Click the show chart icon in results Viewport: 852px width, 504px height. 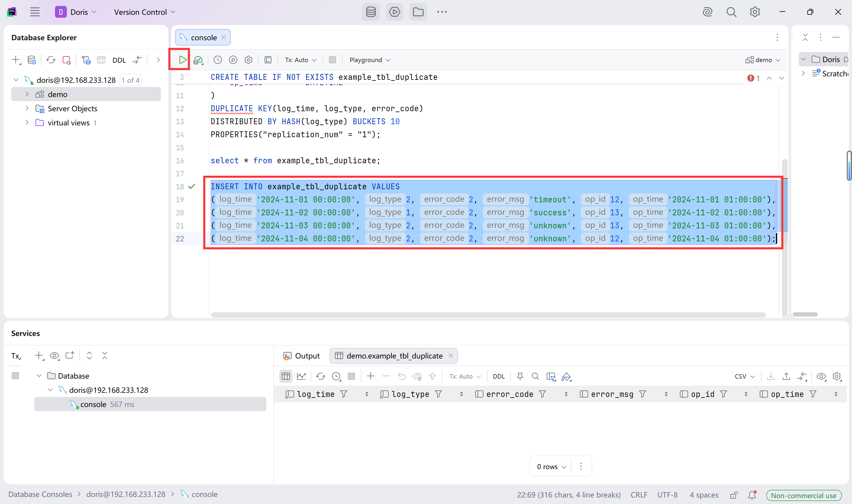[301, 376]
